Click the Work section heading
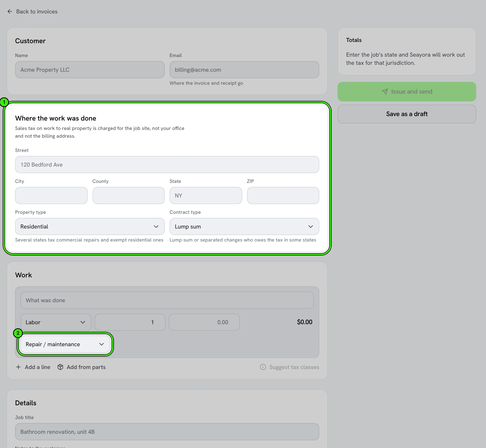This screenshot has height=448, width=486. pos(23,275)
